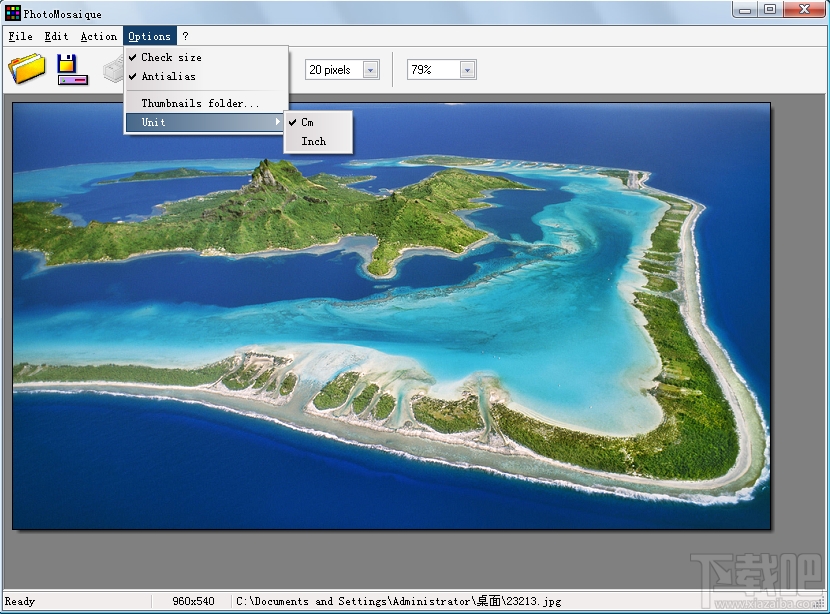
Task: Close the PhotoMosaique window
Action: 805,10
